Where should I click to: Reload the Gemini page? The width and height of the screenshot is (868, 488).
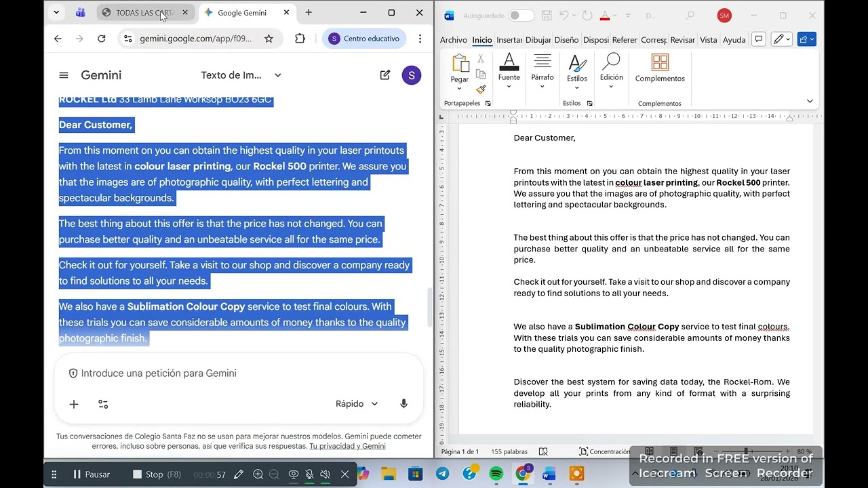[x=102, y=39]
